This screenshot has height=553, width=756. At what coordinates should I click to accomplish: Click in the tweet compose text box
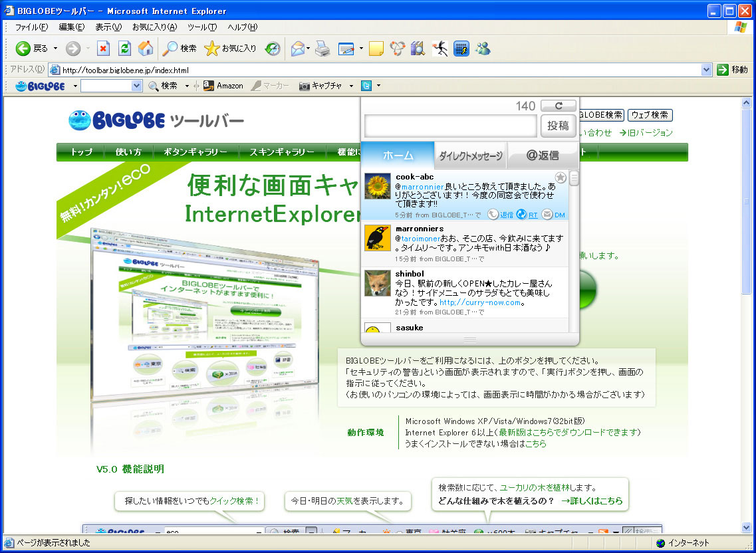click(x=450, y=126)
